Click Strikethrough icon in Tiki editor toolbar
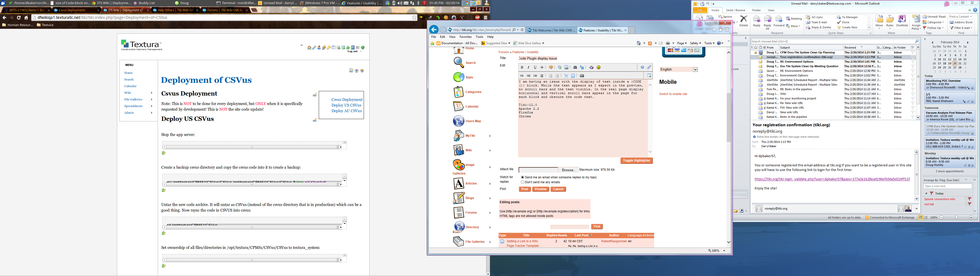Image resolution: width=980 pixels, height=276 pixels. pyautogui.click(x=542, y=67)
